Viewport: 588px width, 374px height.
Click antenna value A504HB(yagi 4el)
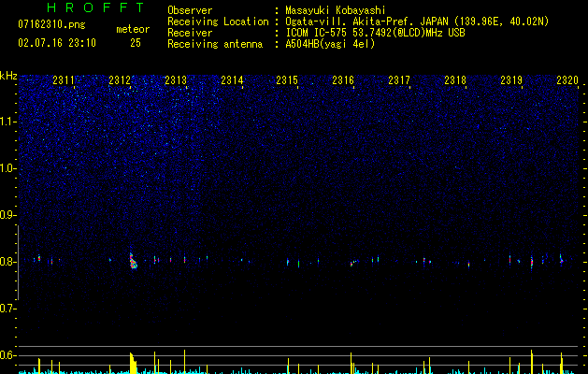(x=330, y=44)
